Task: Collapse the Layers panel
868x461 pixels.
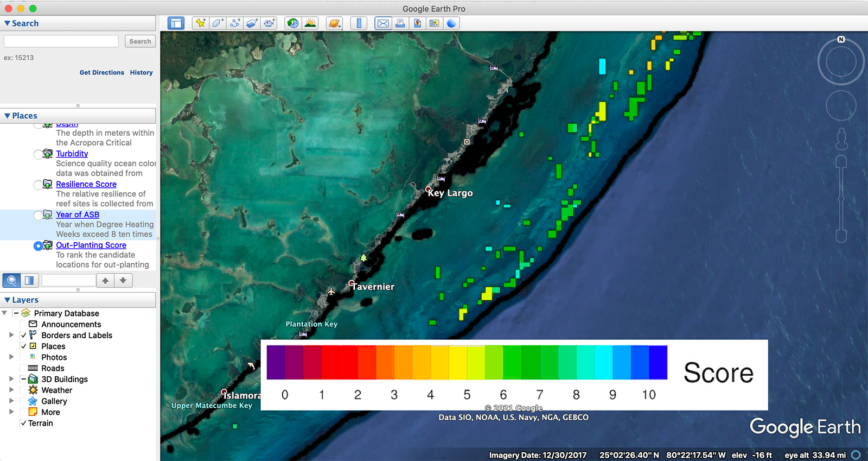Action: 7,300
